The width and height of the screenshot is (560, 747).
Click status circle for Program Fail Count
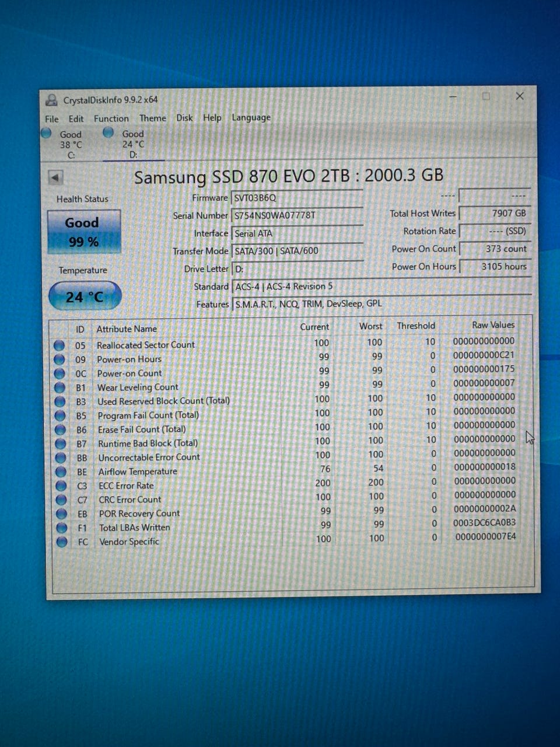point(60,416)
